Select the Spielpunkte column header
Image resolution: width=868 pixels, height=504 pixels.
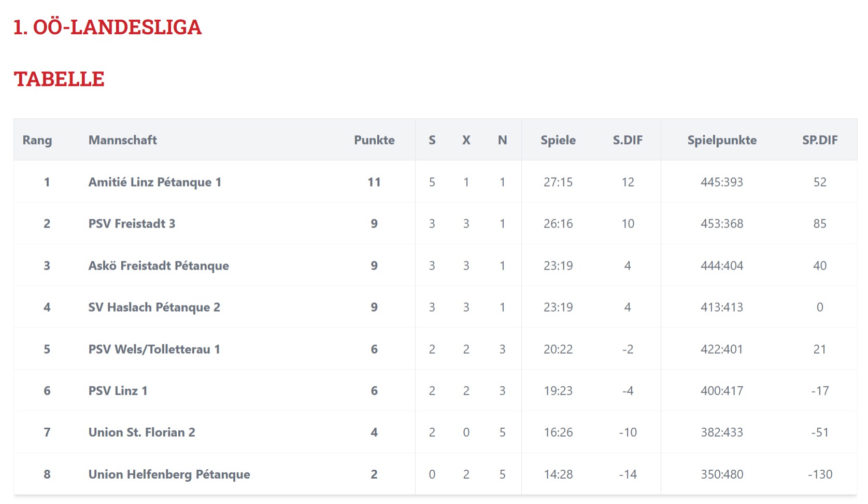[722, 140]
